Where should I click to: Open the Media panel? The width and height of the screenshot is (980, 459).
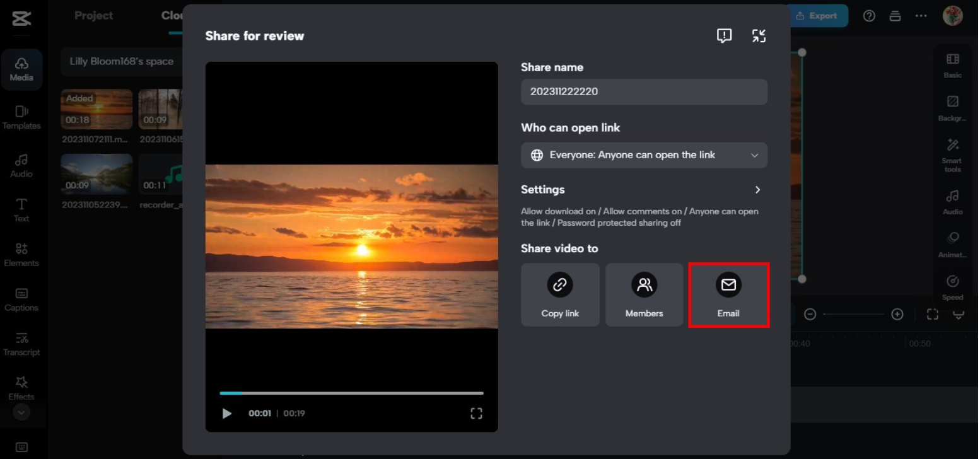22,69
